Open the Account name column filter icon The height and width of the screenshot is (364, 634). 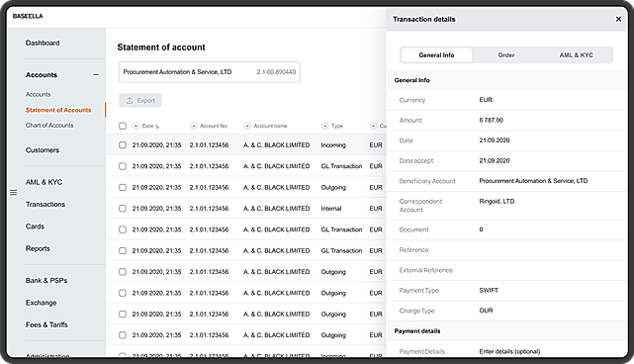[247, 126]
